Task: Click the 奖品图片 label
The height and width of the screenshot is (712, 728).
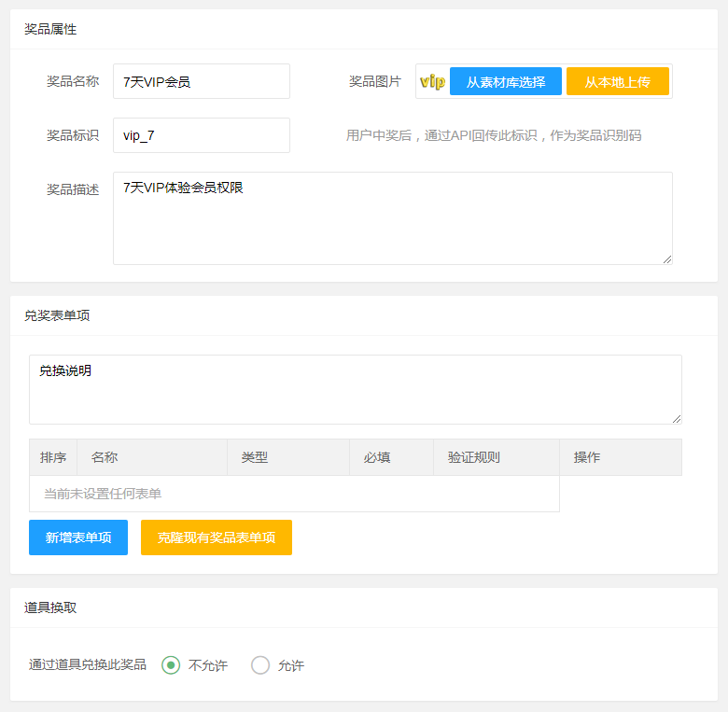Action: (x=374, y=82)
